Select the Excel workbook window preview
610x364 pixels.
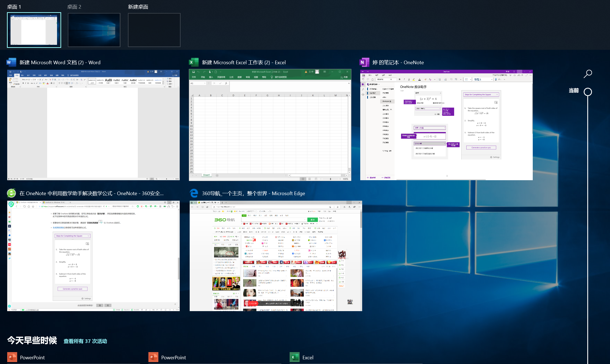click(270, 125)
